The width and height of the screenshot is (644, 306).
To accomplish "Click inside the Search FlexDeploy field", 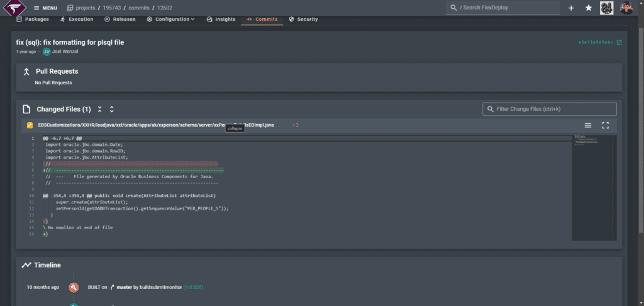I will (x=502, y=8).
